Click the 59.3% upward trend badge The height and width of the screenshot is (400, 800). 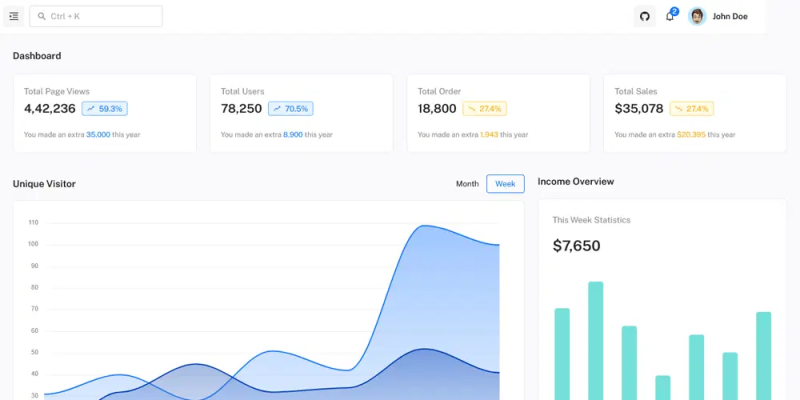105,109
